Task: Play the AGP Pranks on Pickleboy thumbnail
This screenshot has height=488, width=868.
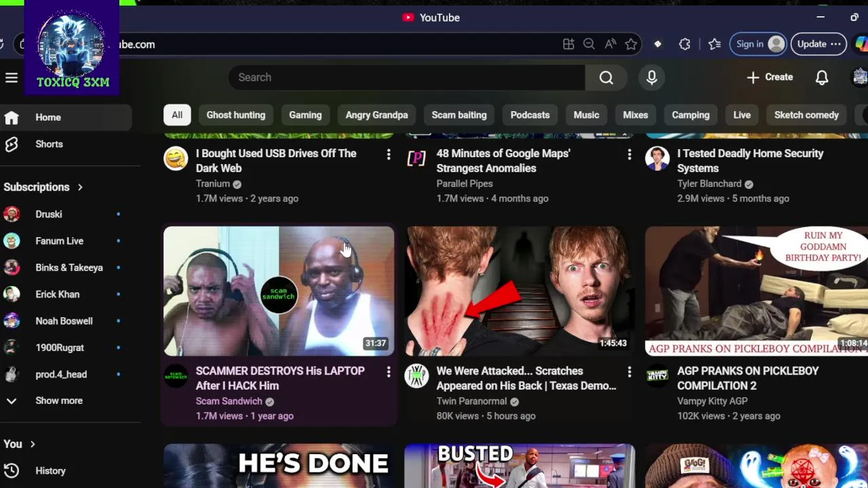Action: click(x=756, y=291)
